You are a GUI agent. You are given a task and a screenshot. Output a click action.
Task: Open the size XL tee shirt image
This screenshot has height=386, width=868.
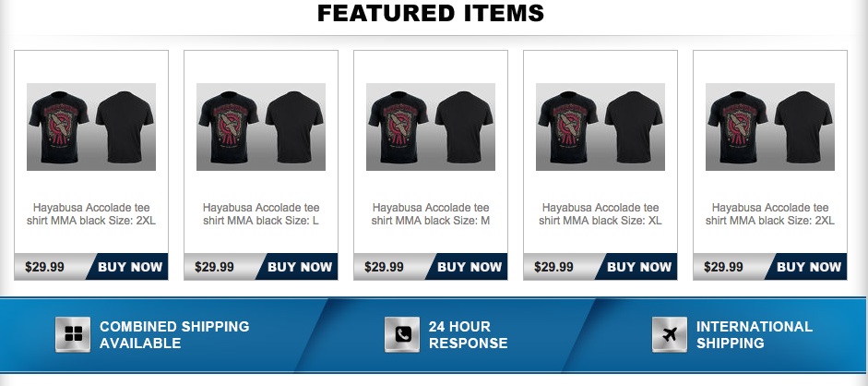coord(600,127)
